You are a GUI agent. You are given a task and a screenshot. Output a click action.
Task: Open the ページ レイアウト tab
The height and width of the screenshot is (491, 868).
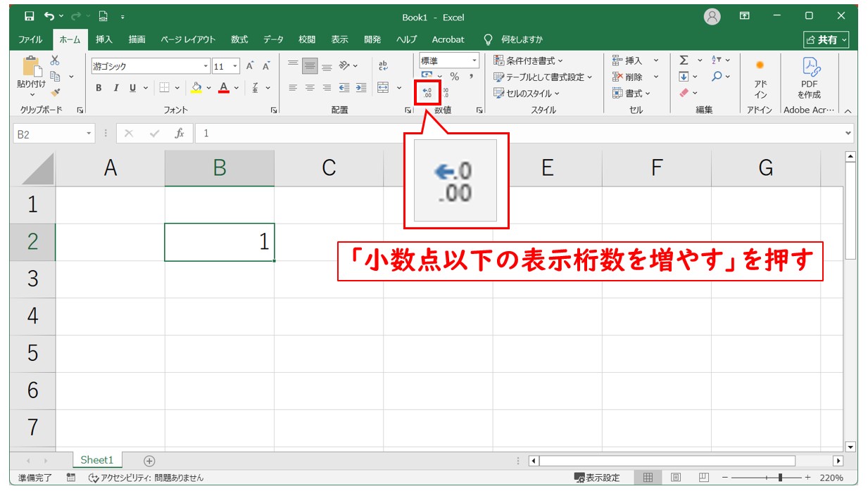[188, 39]
